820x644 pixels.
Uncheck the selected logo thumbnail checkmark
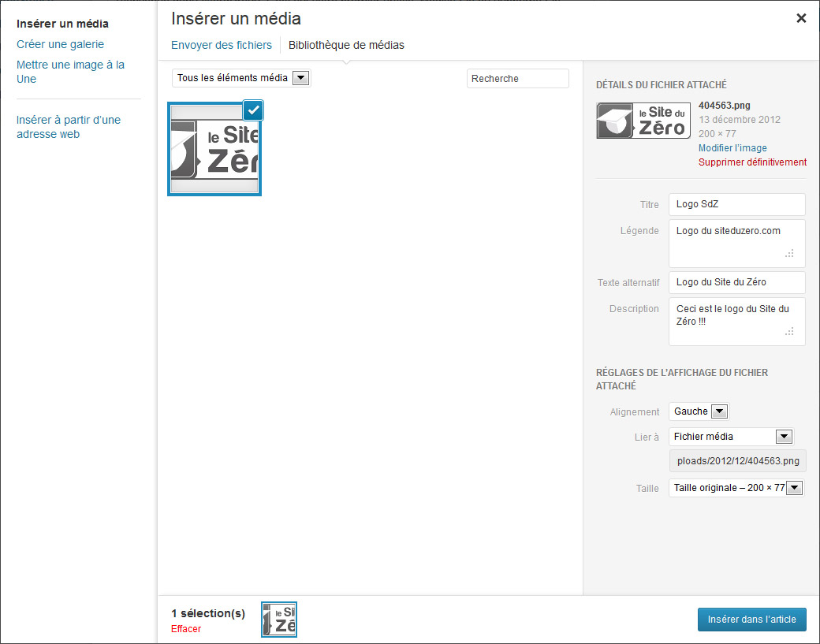pyautogui.click(x=253, y=110)
